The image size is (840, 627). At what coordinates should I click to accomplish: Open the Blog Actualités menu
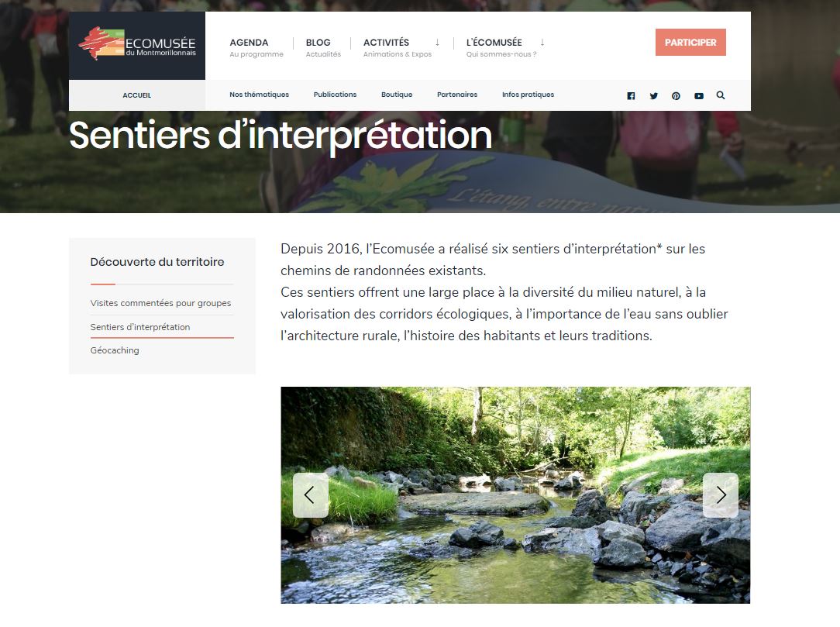tap(323, 47)
